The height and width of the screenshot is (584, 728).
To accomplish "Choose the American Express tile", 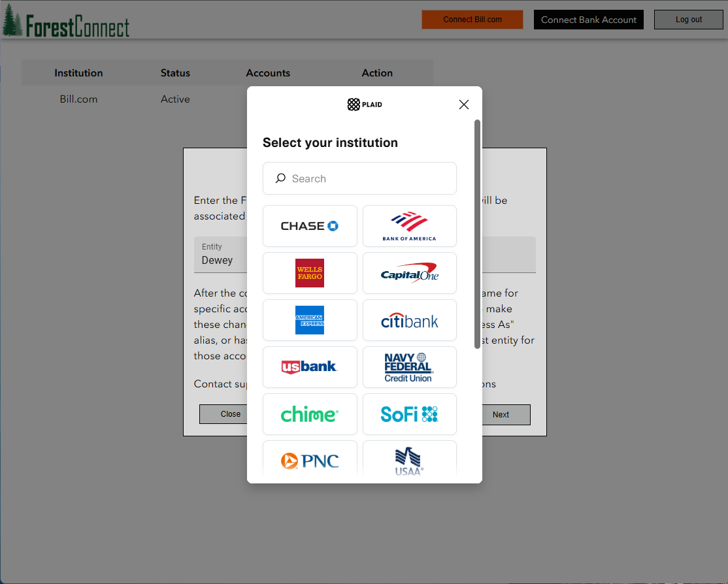I will point(310,320).
